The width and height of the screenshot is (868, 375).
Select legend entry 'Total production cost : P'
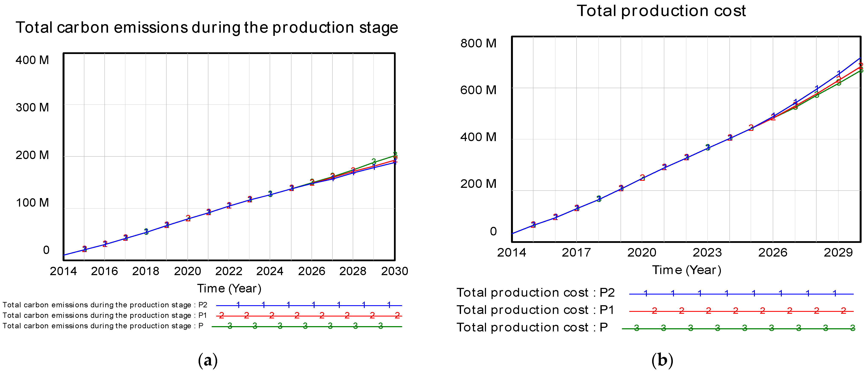click(532, 327)
